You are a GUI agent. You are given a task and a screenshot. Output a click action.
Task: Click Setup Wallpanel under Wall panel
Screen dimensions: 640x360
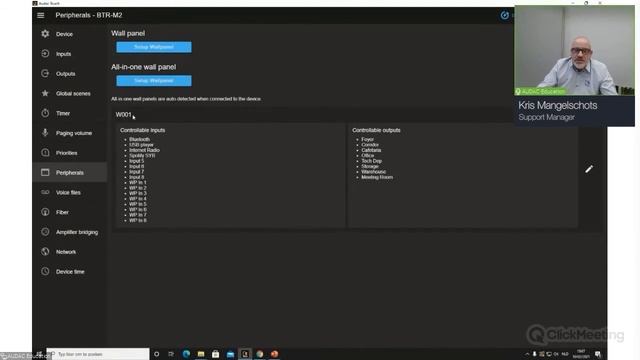[x=154, y=47]
